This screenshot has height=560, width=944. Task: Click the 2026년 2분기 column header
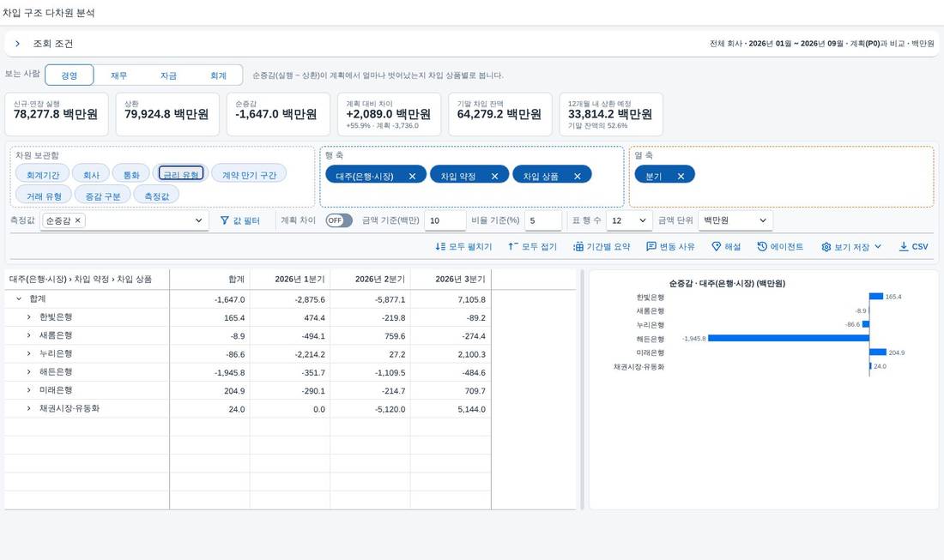pyautogui.click(x=370, y=279)
